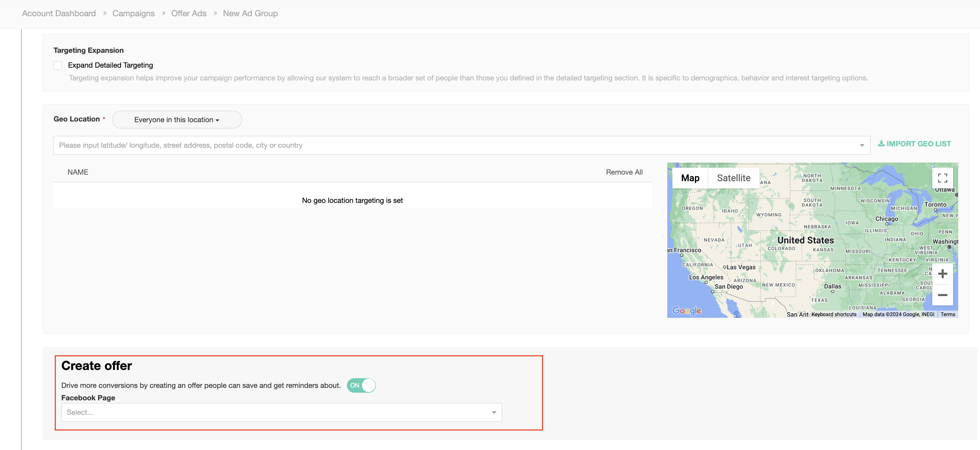Turn off the Create offer toggle
Viewport: 980px width, 450px height.
point(361,385)
